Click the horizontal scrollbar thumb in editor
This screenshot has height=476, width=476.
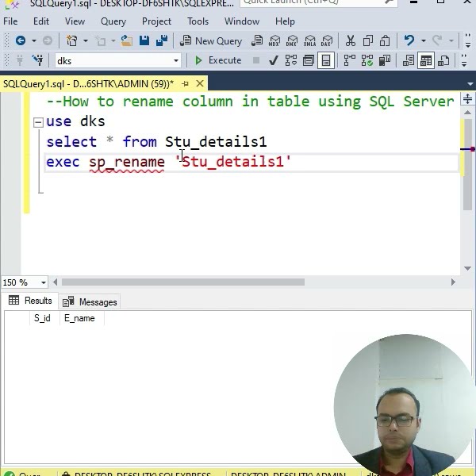pyautogui.click(x=183, y=282)
